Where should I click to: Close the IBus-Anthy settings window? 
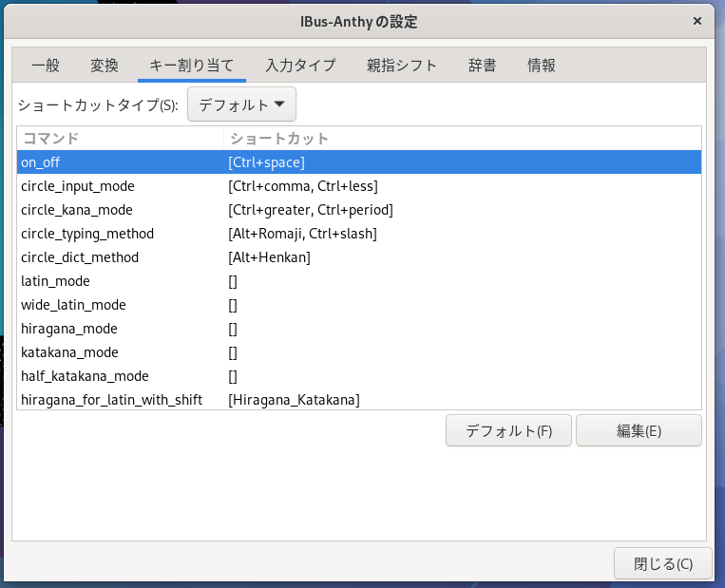pos(697,21)
